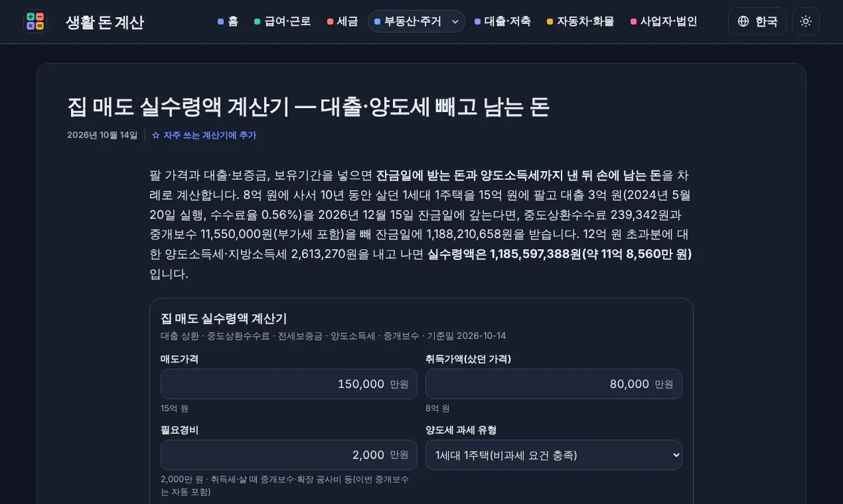This screenshot has height=504, width=843.
Task: Click the 필요경비 input field
Action: [x=289, y=455]
